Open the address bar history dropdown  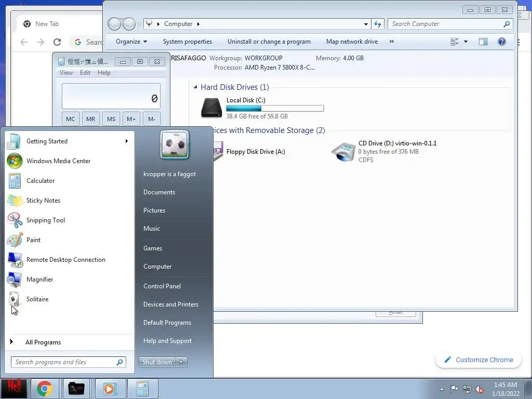(x=365, y=24)
